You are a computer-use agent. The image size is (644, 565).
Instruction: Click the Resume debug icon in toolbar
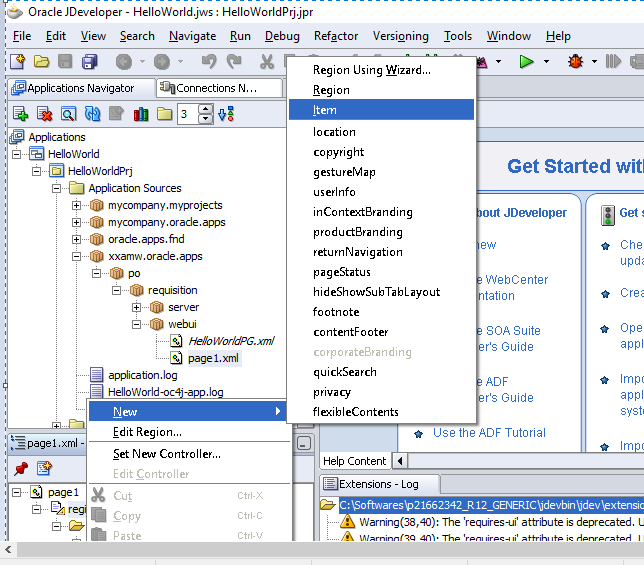tap(613, 62)
